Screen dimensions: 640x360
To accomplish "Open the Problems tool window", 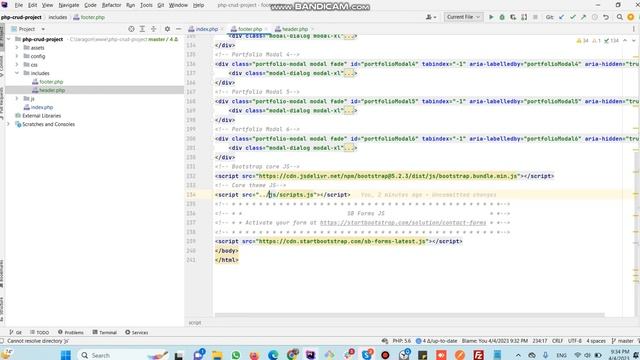I will [x=71, y=332].
